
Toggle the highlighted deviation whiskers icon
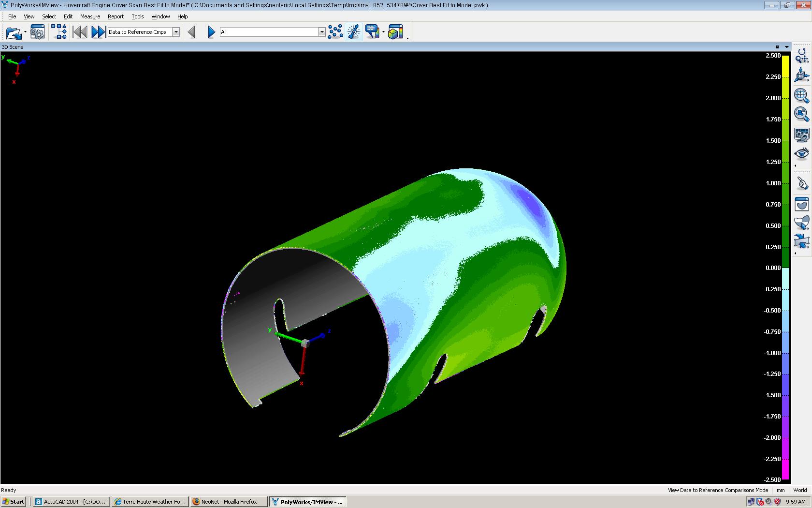pos(354,32)
